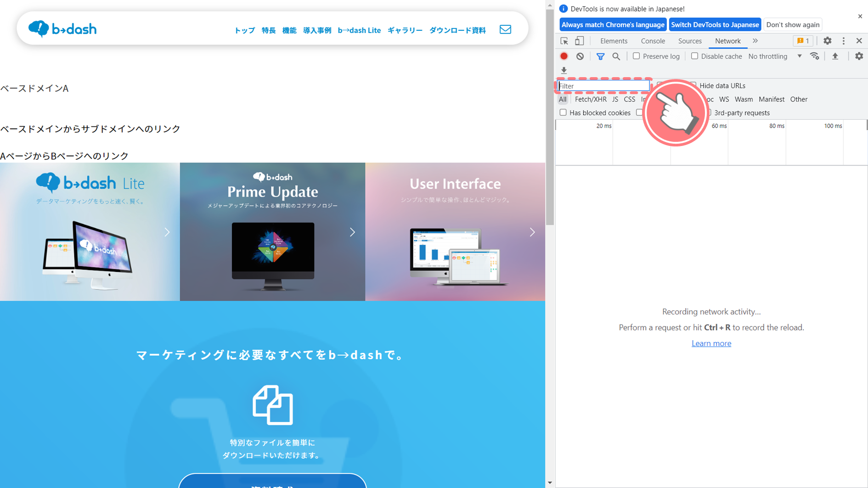Filter requests by WS type
This screenshot has height=488, width=868.
pyautogui.click(x=724, y=99)
